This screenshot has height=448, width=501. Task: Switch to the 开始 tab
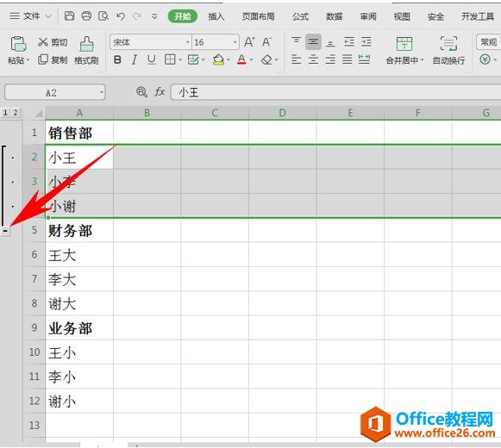tap(183, 16)
